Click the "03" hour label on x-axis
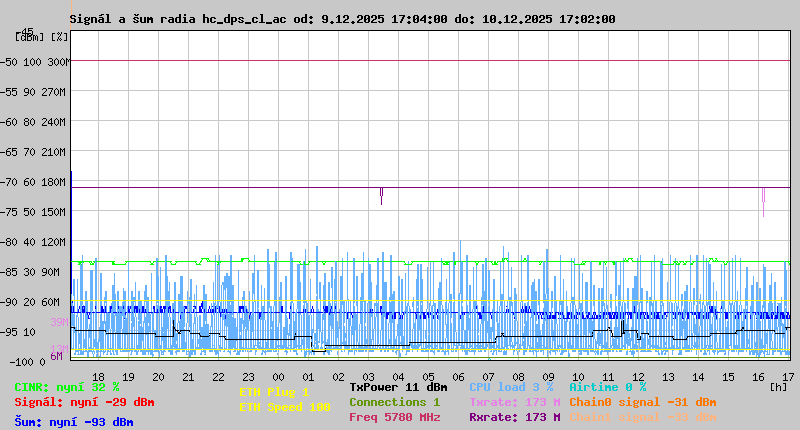 pos(368,377)
